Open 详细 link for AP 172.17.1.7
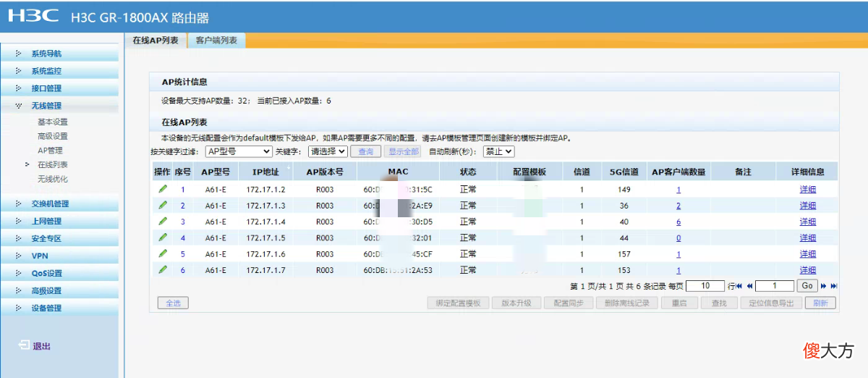Image resolution: width=868 pixels, height=378 pixels. pyautogui.click(x=807, y=270)
